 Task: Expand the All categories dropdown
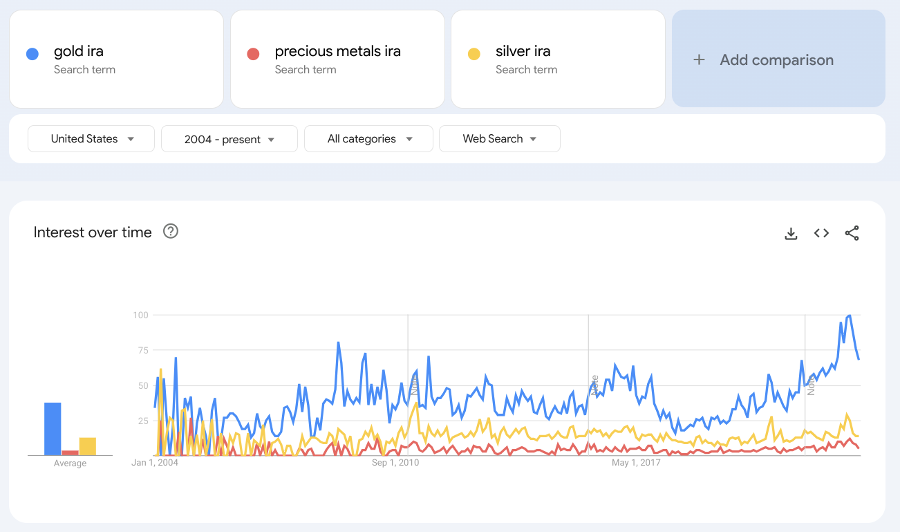coord(368,139)
